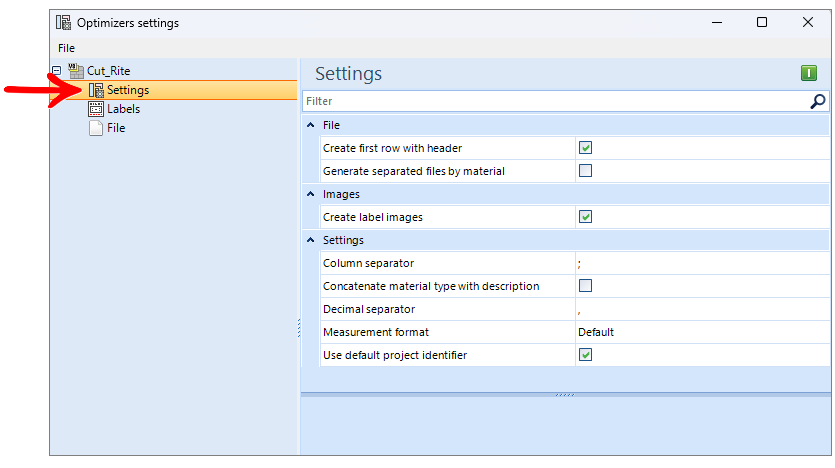Click the Measurement format Default value
Image resolution: width=835 pixels, height=468 pixels.
pos(596,332)
